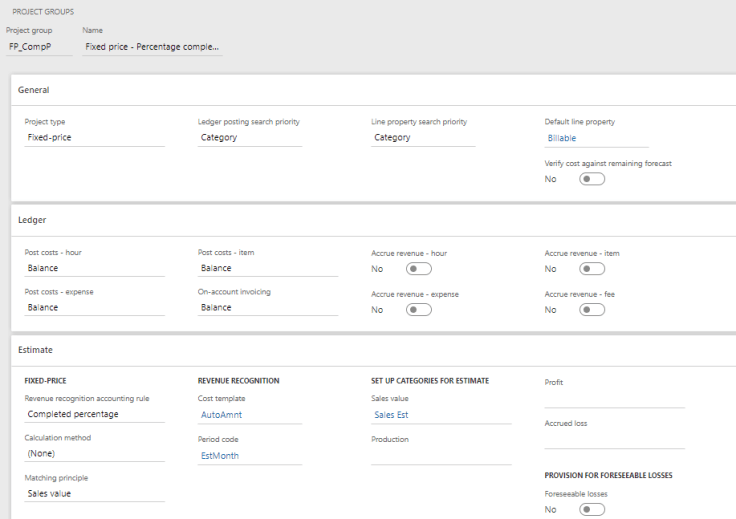Toggle Verify cost against remaining forecast switch
Image resolution: width=736 pixels, height=519 pixels.
click(x=592, y=180)
